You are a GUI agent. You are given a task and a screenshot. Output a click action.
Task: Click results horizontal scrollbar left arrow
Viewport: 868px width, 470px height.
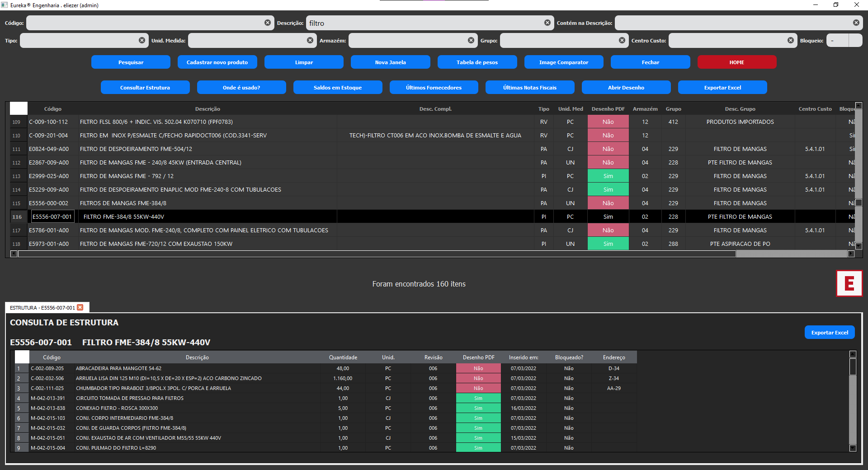pyautogui.click(x=14, y=254)
